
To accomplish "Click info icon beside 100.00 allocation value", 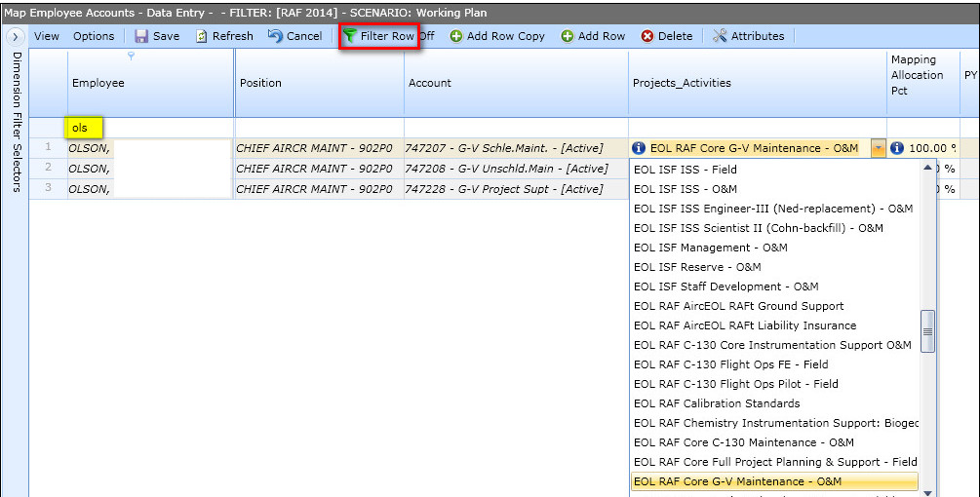I will tap(897, 148).
